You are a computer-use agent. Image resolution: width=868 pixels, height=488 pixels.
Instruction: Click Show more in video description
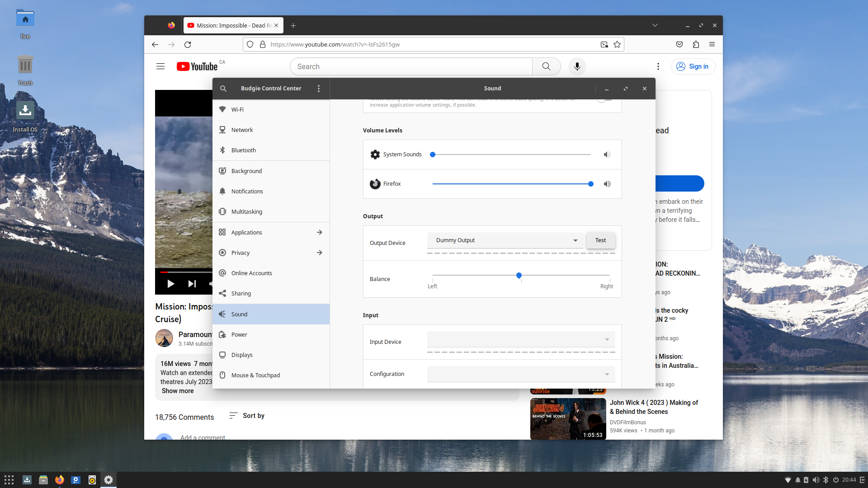(x=178, y=391)
